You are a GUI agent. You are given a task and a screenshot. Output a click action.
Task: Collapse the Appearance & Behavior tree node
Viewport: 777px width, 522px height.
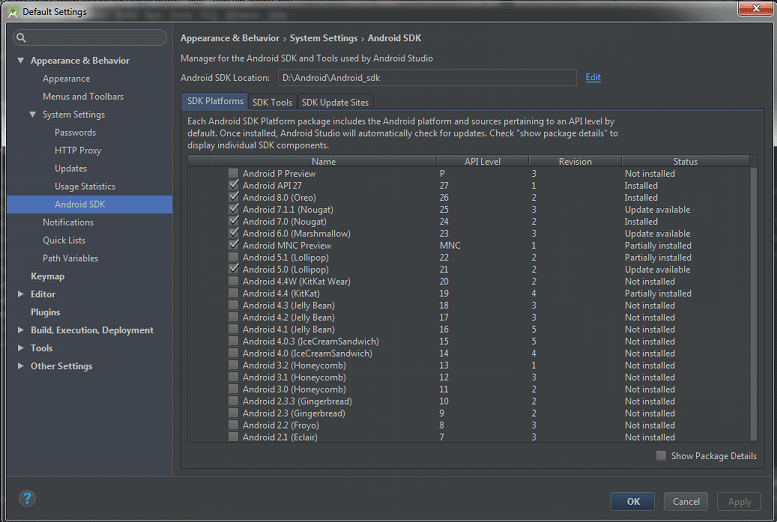point(20,60)
